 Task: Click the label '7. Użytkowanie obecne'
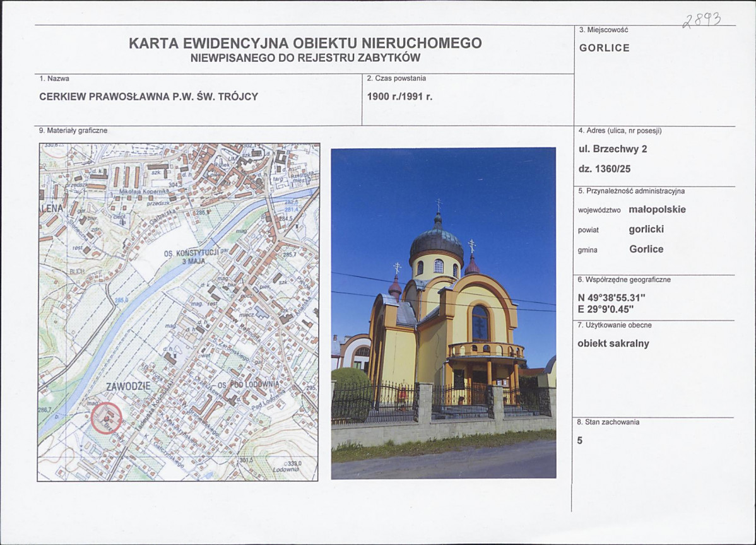coord(615,325)
